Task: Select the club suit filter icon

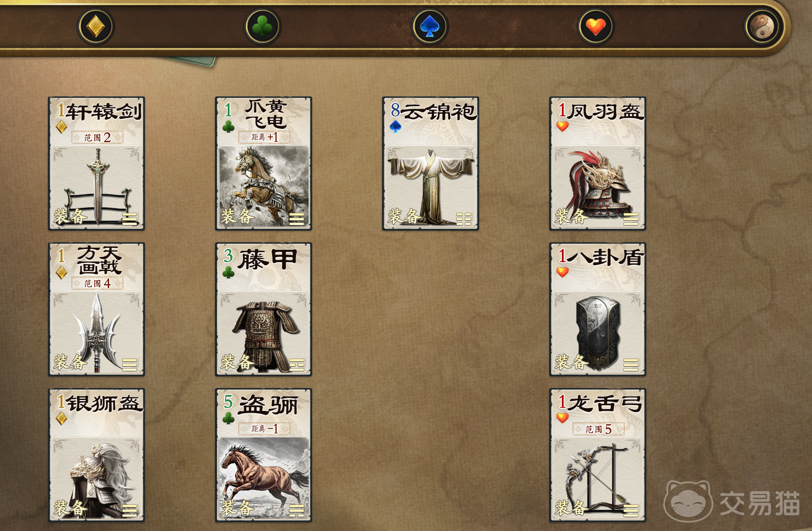Action: 262,27
